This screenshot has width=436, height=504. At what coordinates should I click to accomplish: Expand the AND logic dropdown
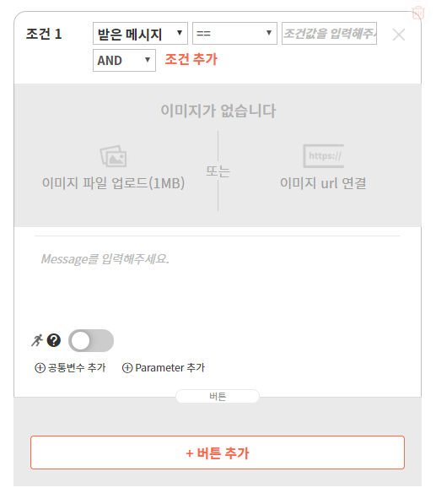(x=124, y=61)
